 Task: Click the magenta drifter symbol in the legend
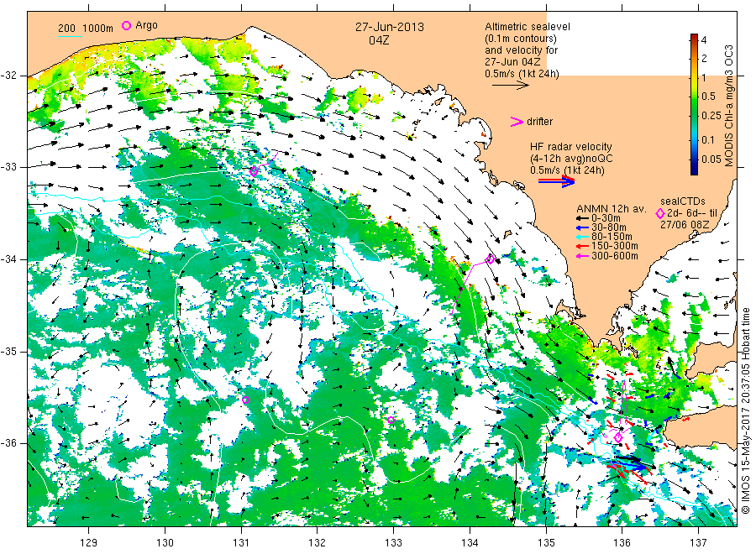coord(517,122)
